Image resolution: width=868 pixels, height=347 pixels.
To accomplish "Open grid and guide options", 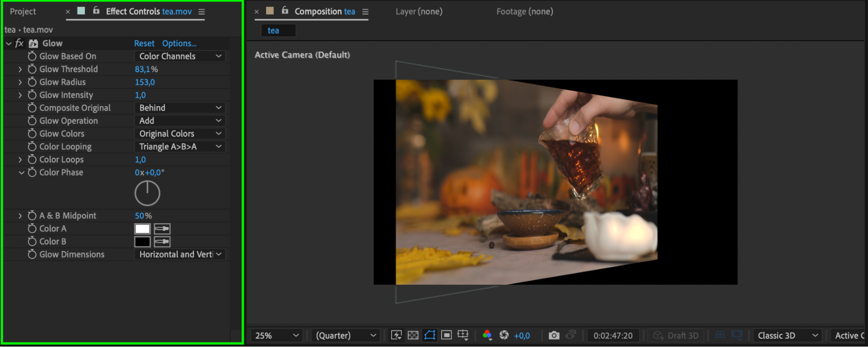I will click(x=463, y=335).
